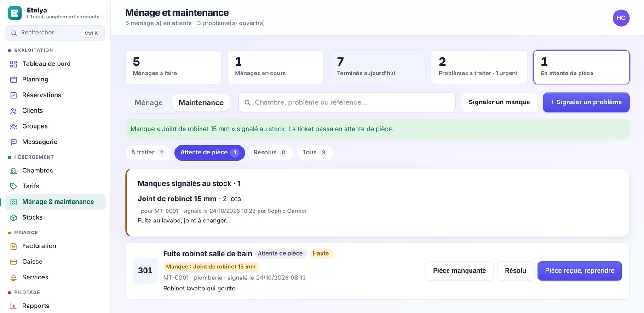Open Tarifs page
Viewport: 644px width, 313px height.
55,186
